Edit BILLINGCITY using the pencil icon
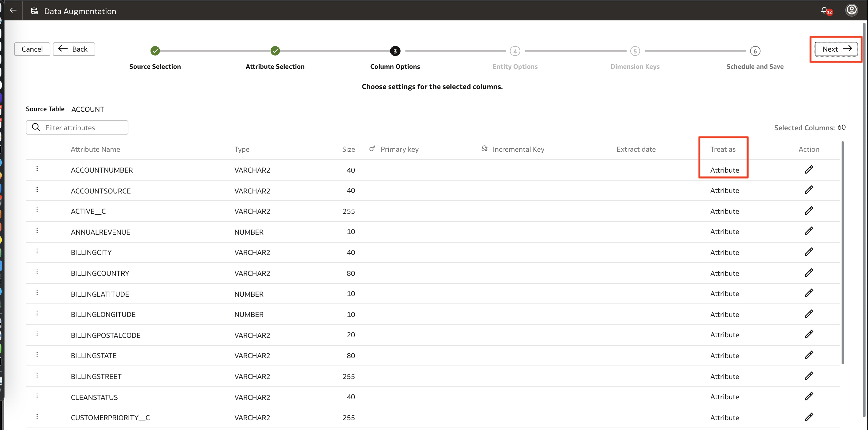The height and width of the screenshot is (430, 868). pyautogui.click(x=809, y=252)
